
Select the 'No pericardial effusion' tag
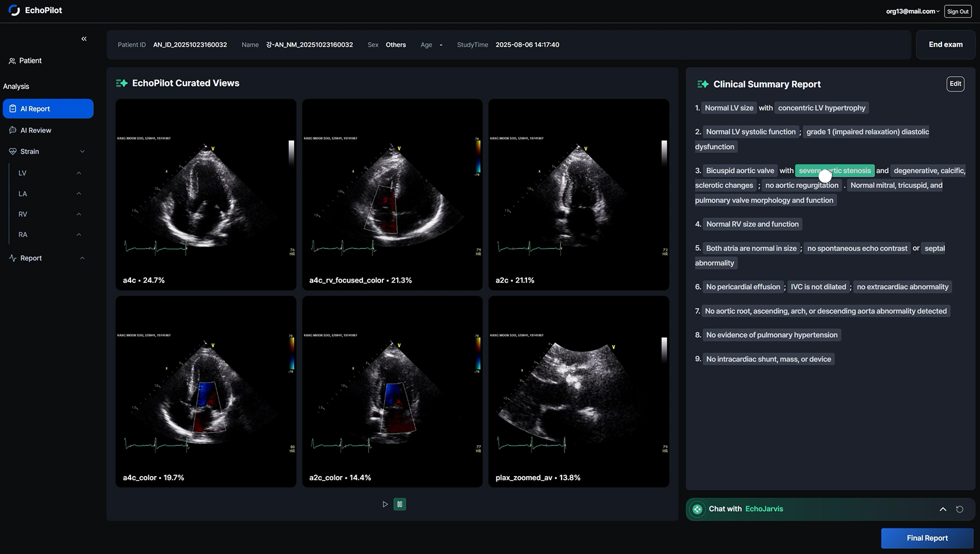tap(743, 287)
